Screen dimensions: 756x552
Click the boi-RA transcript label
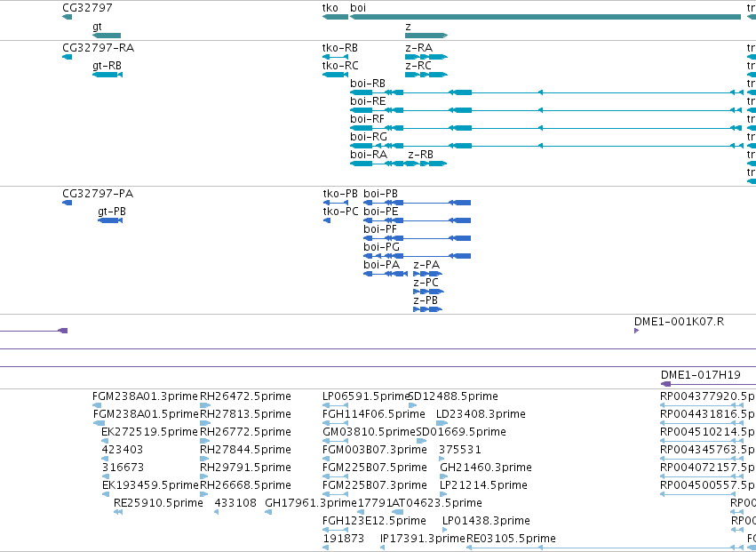[x=369, y=155]
